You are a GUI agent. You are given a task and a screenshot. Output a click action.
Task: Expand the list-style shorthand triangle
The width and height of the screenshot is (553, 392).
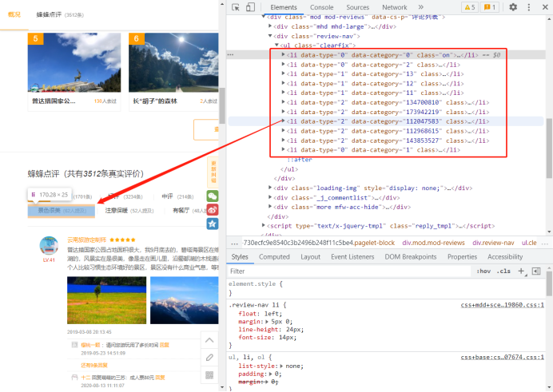pos(281,366)
